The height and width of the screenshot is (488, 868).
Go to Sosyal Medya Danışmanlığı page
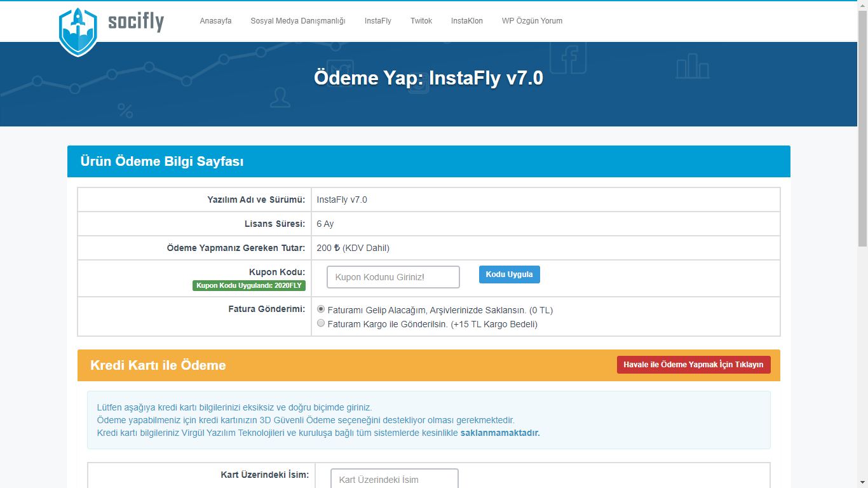click(298, 21)
